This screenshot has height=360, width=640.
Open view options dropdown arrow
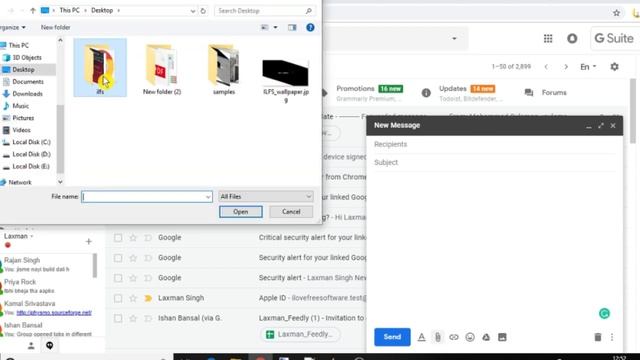click(276, 27)
